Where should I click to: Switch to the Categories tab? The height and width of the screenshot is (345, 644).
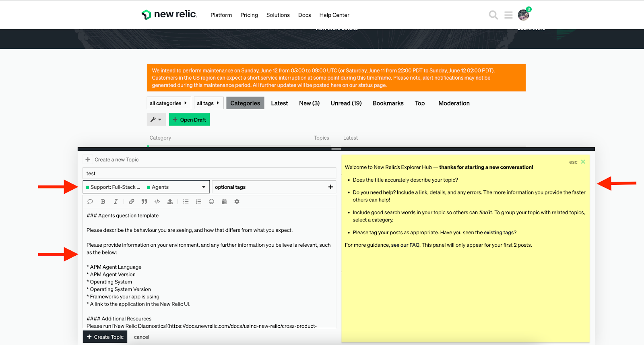[x=245, y=103]
